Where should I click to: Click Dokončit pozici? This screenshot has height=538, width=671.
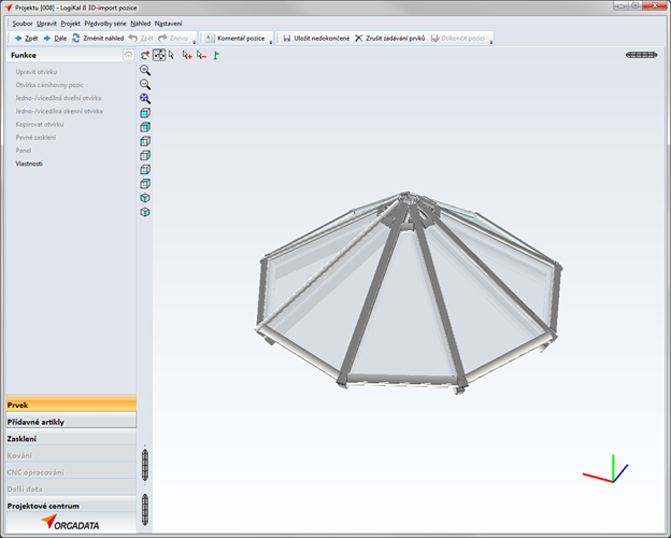pos(457,38)
